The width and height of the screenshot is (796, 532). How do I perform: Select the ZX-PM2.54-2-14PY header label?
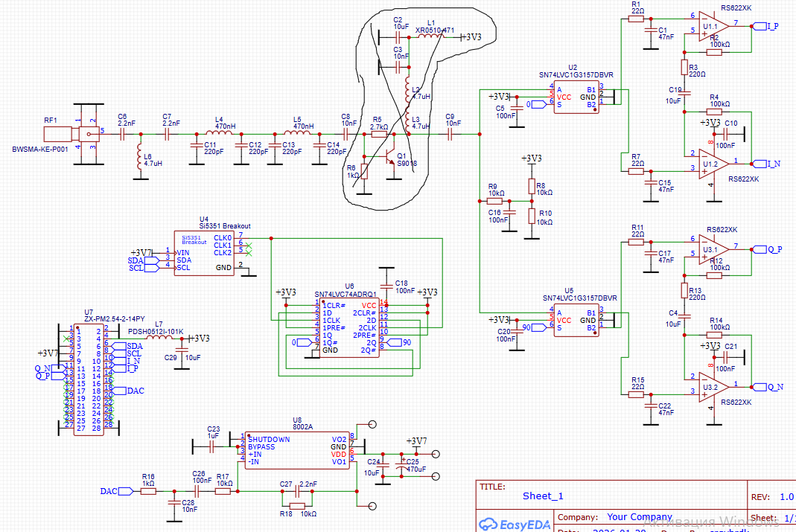[x=114, y=319]
